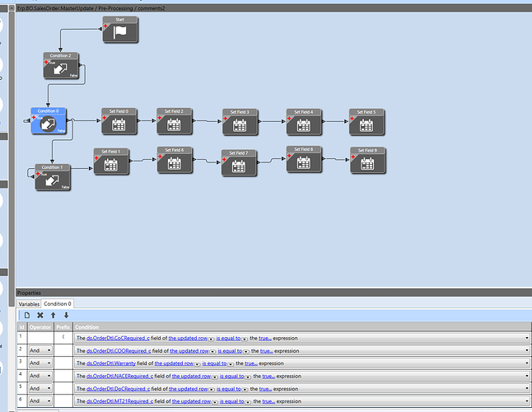Viewport: 532px width, 412px height.
Task: Open the ds.OrderDtl.CoCRequired_c field link
Action: [x=118, y=338]
